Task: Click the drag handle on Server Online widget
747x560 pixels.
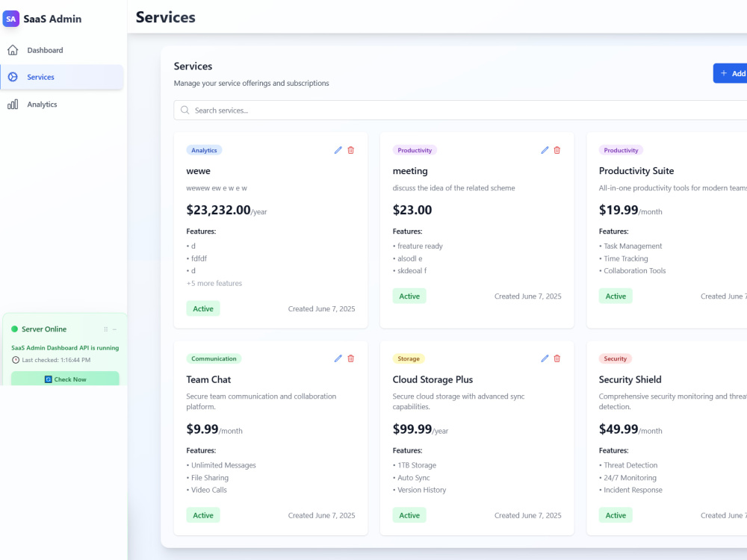Action: 106,329
